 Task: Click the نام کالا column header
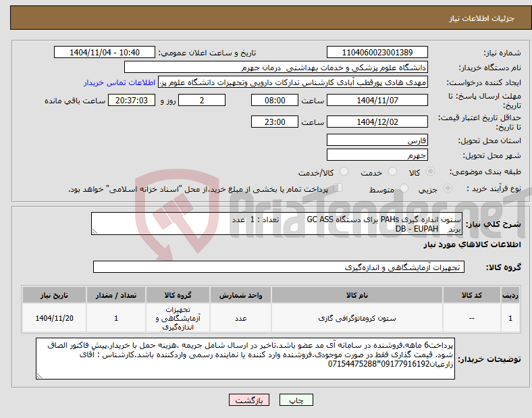[357, 295]
